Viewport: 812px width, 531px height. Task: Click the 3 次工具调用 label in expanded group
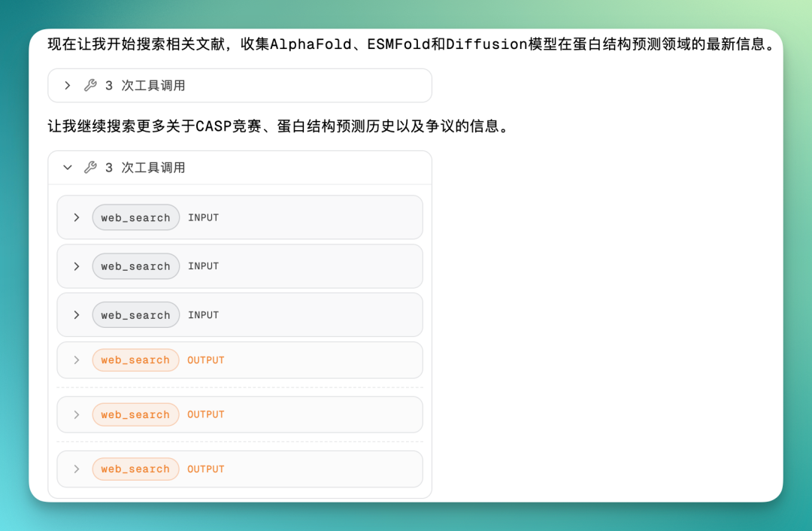(145, 167)
